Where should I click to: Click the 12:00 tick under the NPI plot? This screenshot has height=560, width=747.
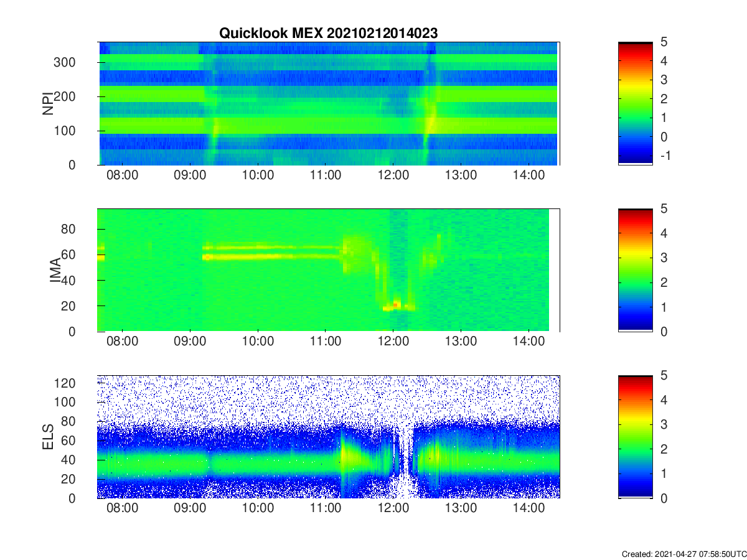click(393, 175)
